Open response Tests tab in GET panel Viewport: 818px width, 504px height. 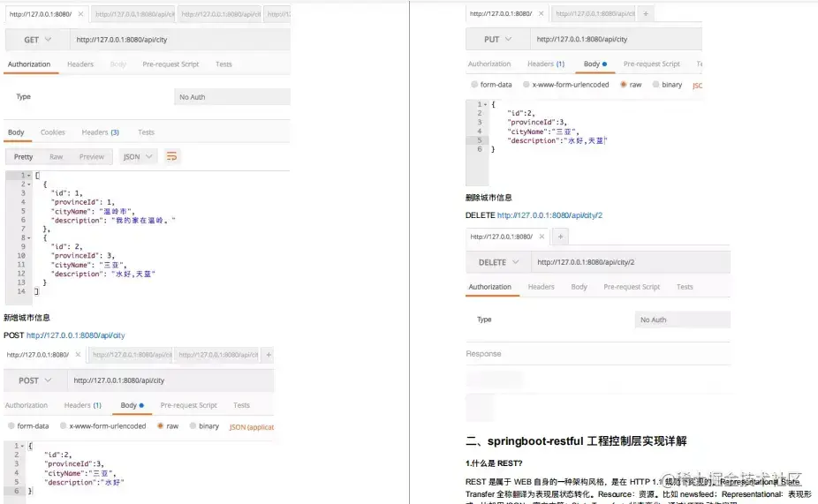coord(146,132)
